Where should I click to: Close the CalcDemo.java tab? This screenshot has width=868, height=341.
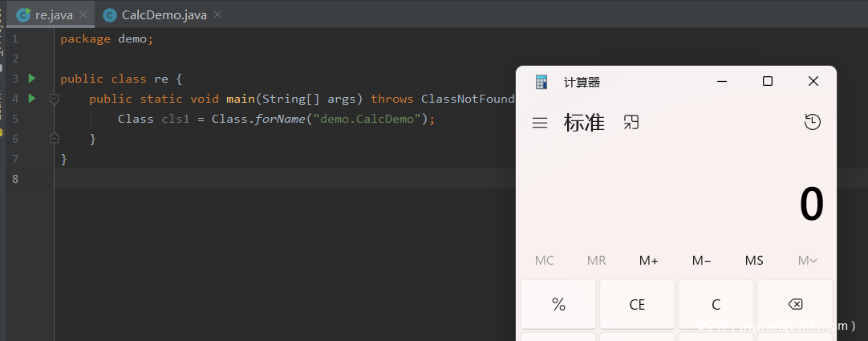(x=217, y=15)
